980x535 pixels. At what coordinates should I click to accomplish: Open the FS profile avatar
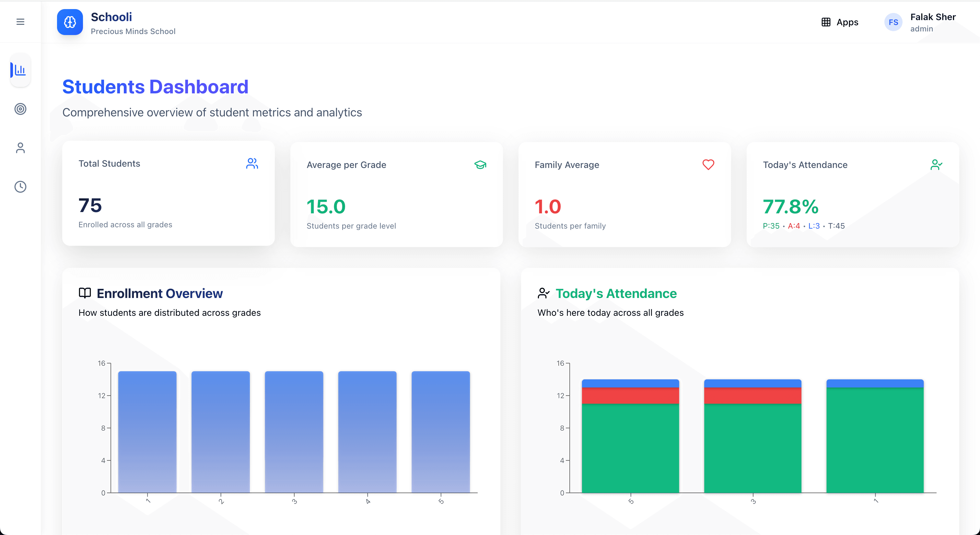(893, 22)
